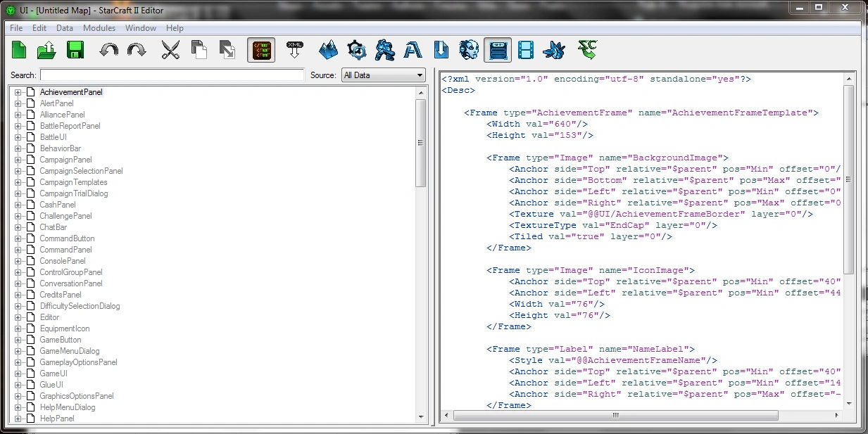Open the Window menu

(x=141, y=28)
